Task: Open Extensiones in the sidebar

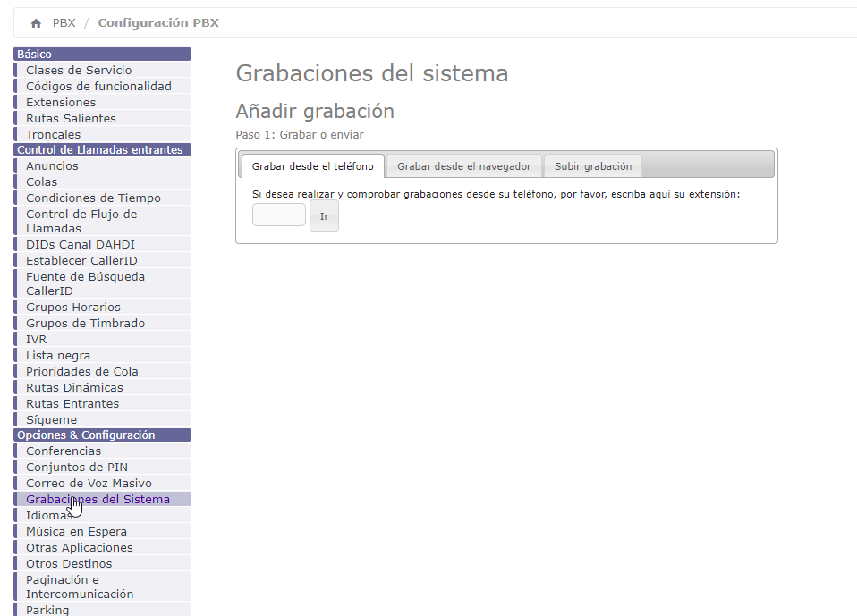Action: 61,103
